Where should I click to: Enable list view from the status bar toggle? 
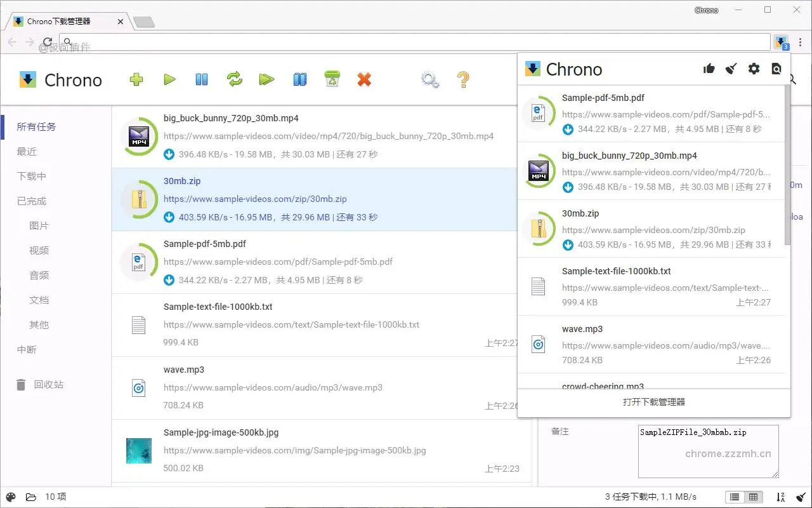734,497
